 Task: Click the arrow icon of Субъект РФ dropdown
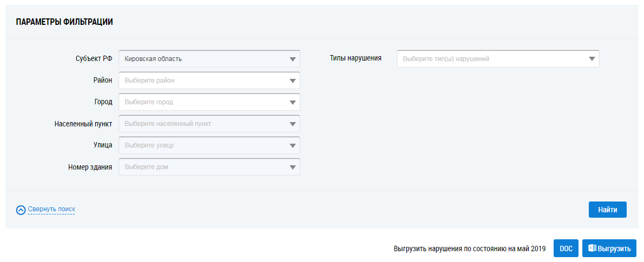pyautogui.click(x=292, y=59)
